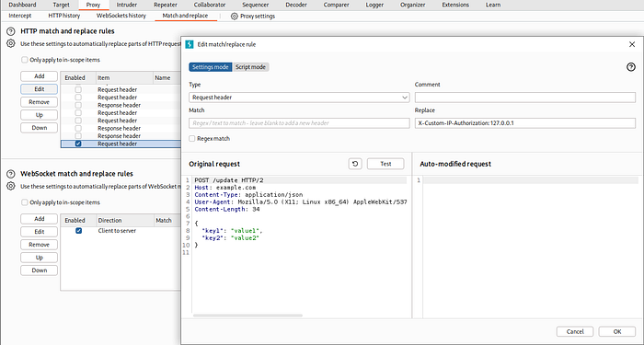
Task: Open the Type dropdown showing Request header
Action: pos(299,98)
